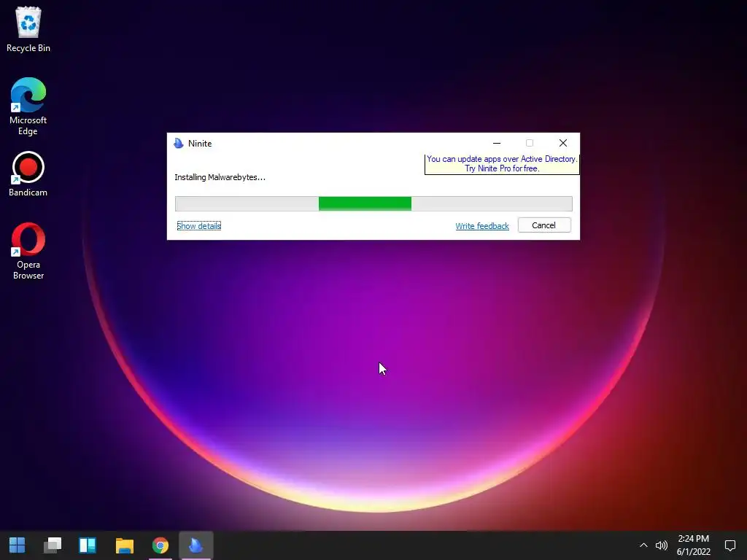Click the Ninite taskbar icon
Viewport: 747px width, 560px height.
(196, 545)
